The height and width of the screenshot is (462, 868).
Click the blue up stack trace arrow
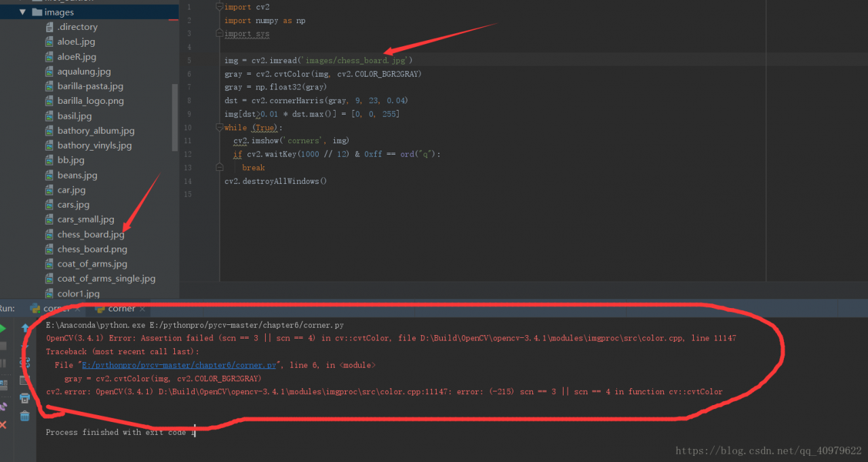pyautogui.click(x=25, y=328)
